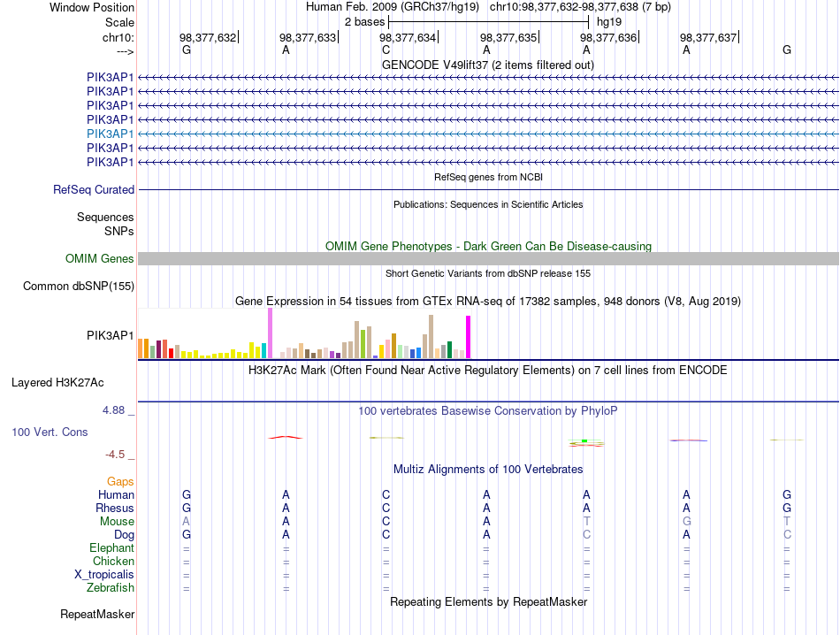840x635 pixels.
Task: Open the light-blue PIK3AP1 transcript label
Action: (110, 134)
